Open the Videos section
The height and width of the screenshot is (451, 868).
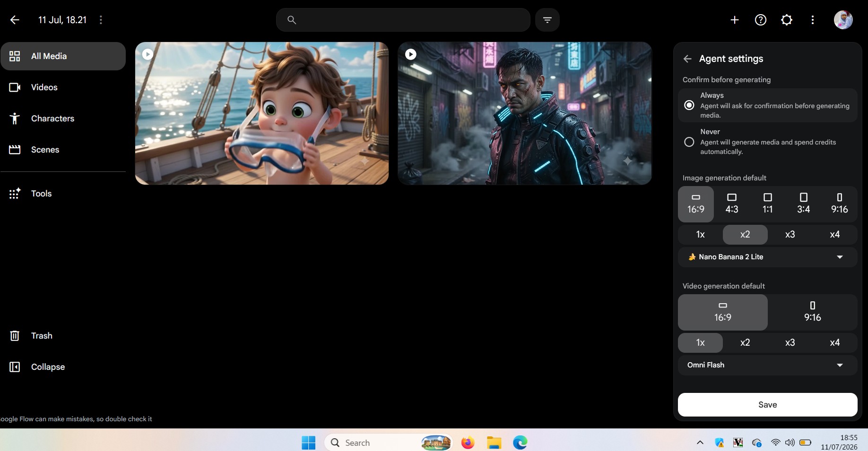pos(63,87)
